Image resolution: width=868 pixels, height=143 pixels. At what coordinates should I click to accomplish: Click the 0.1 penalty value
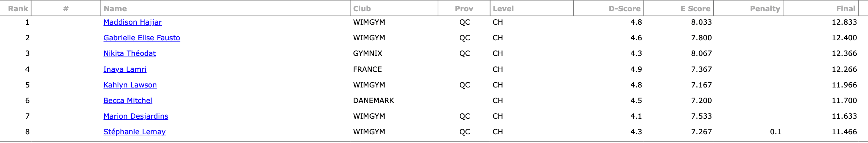(776, 132)
